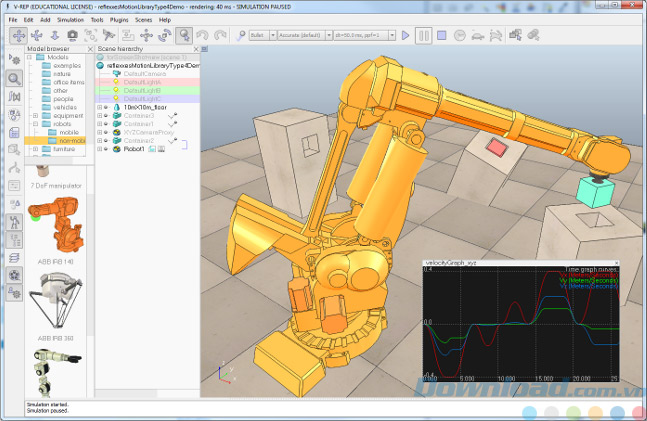Open the Simulation menu
This screenshot has width=647, height=421.
tap(70, 19)
